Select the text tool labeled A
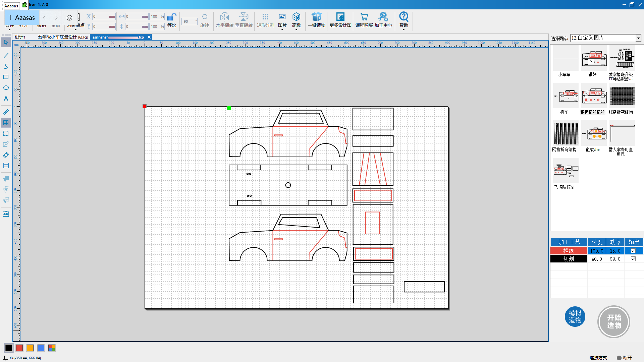This screenshot has width=644, height=362. pos(6,99)
